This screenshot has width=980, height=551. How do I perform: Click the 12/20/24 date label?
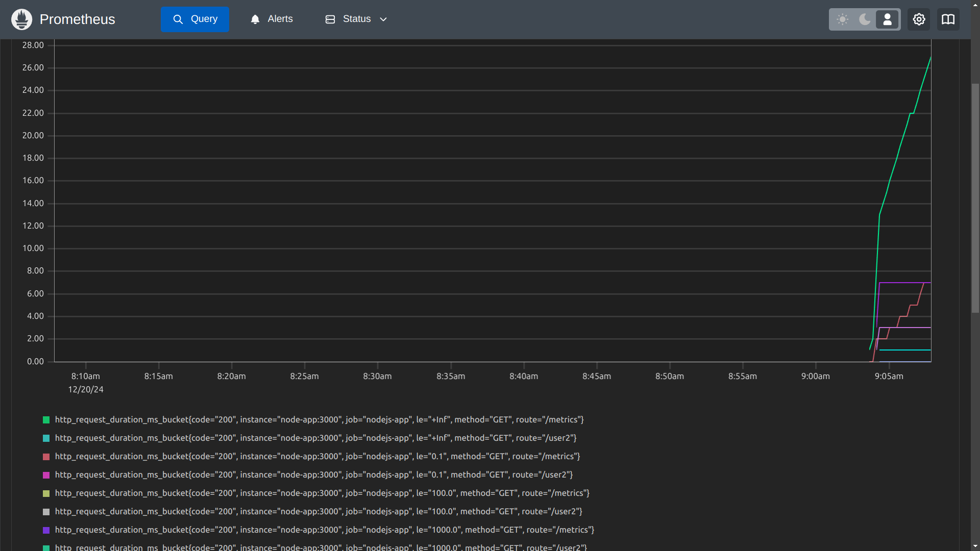click(x=86, y=390)
